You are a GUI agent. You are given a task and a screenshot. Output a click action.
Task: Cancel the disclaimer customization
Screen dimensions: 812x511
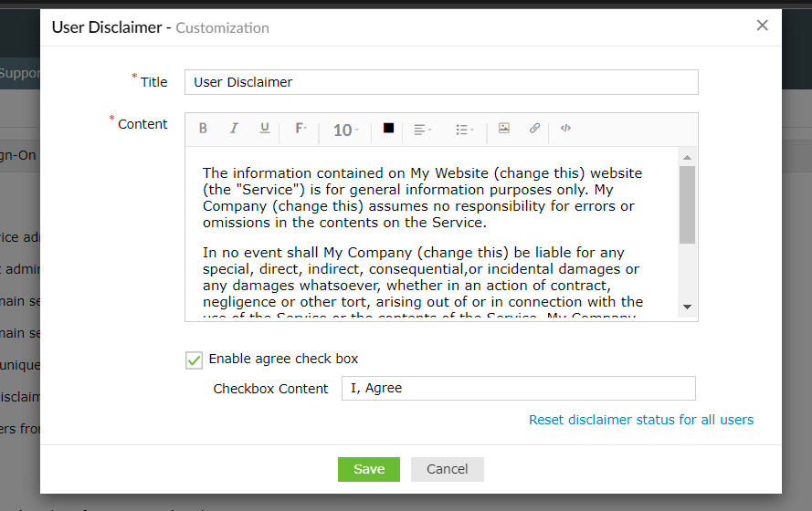447,469
